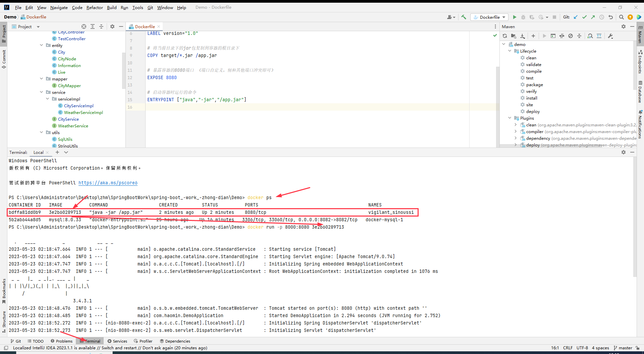The image size is (644, 354).
Task: Close the Dockerfile editor tab
Action: (159, 26)
